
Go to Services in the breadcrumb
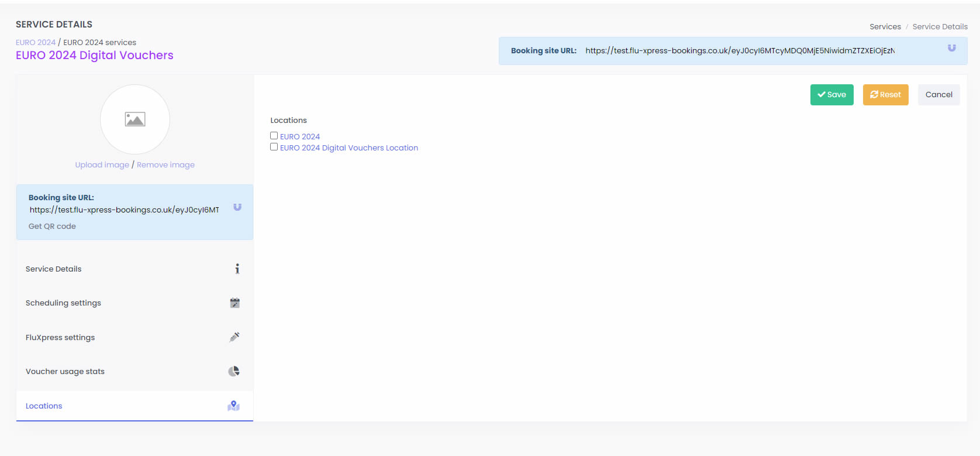coord(885,27)
